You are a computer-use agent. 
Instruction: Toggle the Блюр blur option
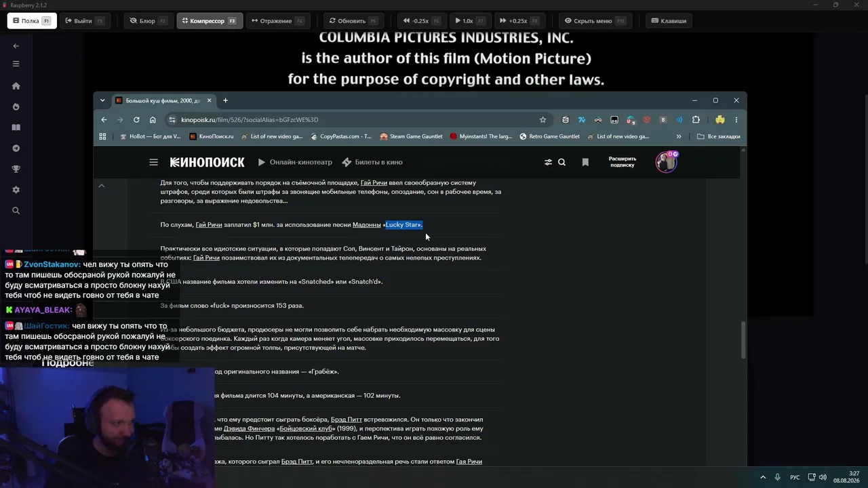click(x=148, y=21)
